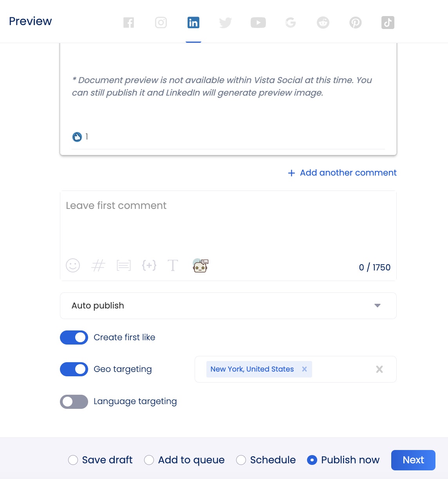This screenshot has height=479, width=448.
Task: Click Add another comment link
Action: coord(342,173)
